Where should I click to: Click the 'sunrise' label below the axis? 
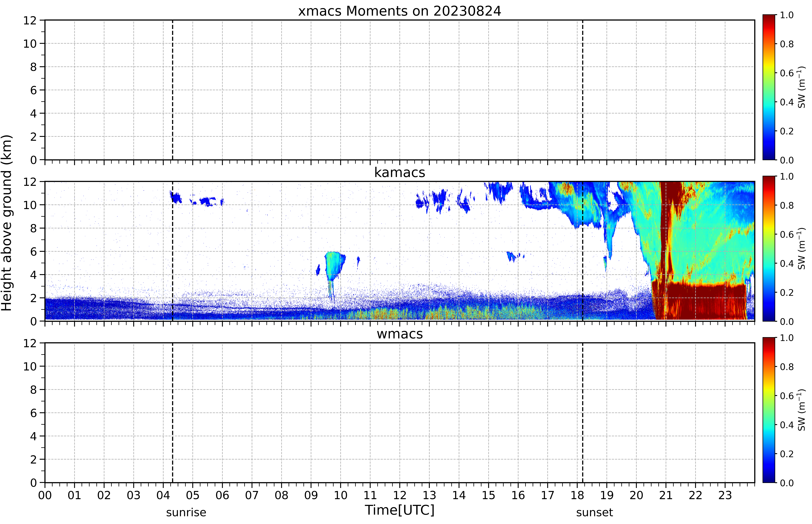pos(186,512)
